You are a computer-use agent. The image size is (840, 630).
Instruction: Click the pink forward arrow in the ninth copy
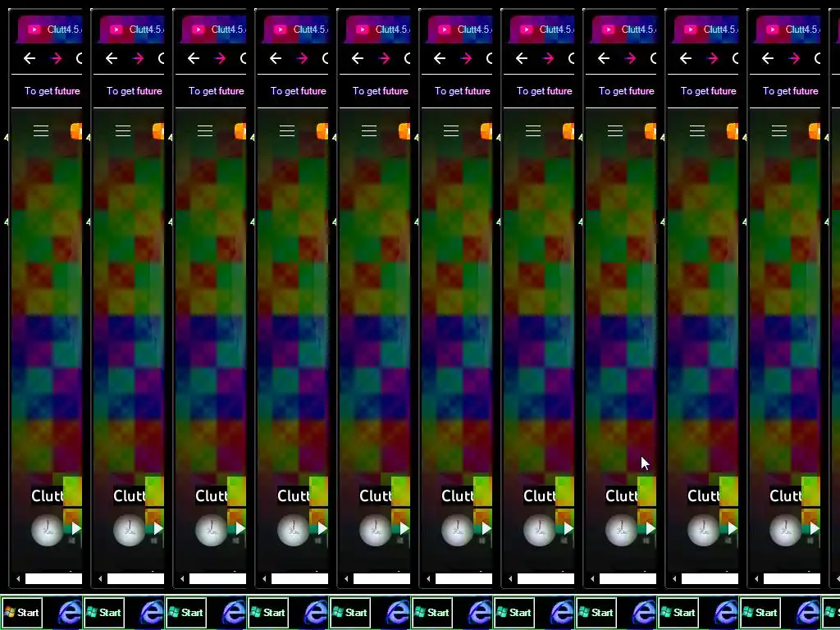pos(712,58)
